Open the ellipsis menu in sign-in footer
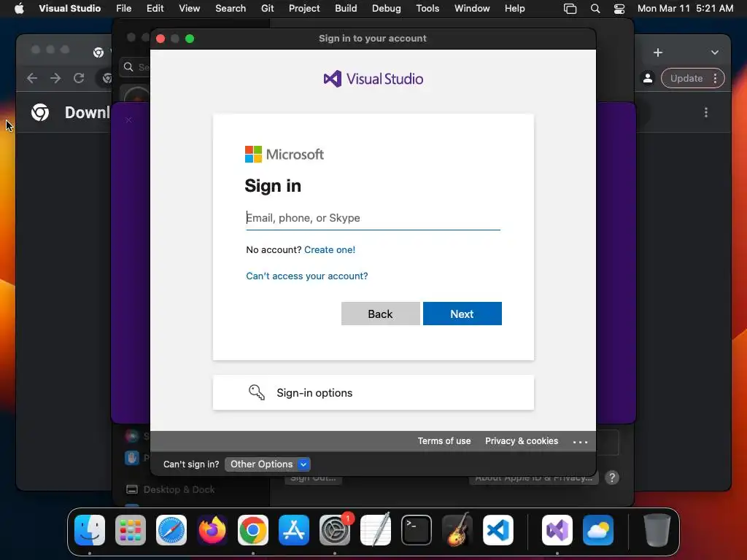The width and height of the screenshot is (747, 560). (580, 442)
